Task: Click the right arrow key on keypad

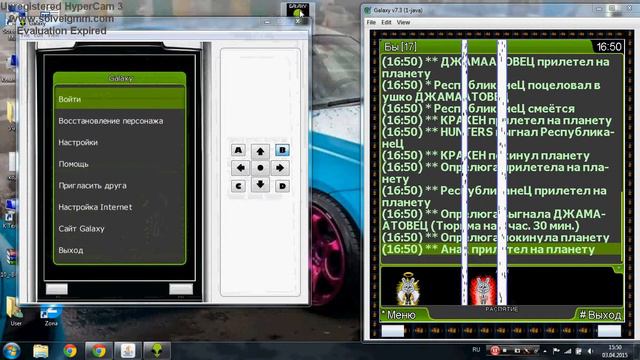Action: [x=280, y=168]
